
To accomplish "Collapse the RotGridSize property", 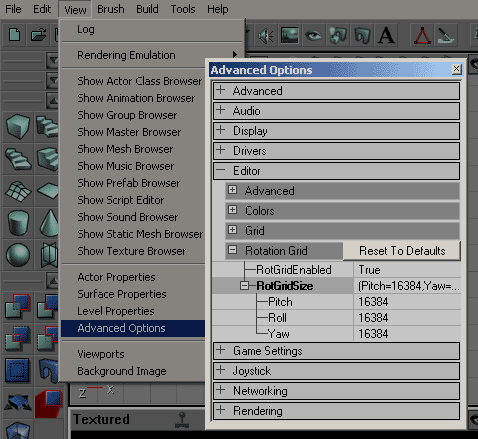I will click(x=244, y=286).
